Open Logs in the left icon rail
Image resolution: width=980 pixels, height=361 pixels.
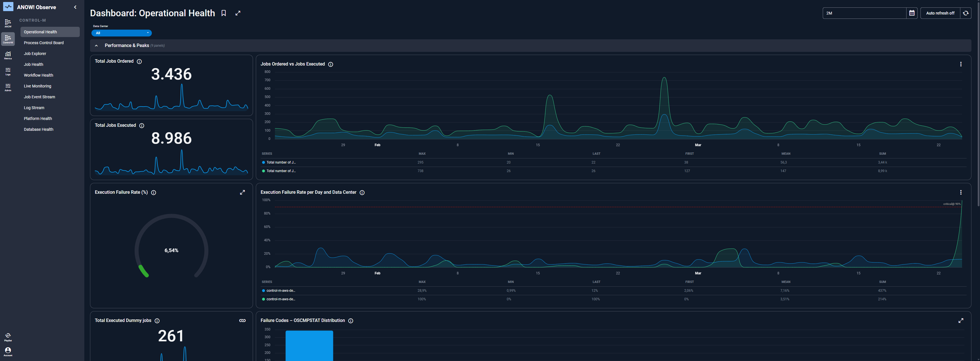8,71
